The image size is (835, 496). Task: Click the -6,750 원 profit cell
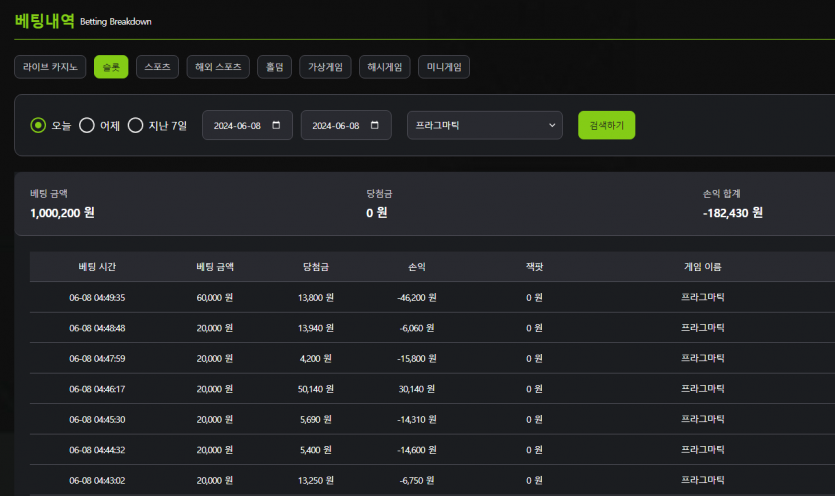coord(417,481)
